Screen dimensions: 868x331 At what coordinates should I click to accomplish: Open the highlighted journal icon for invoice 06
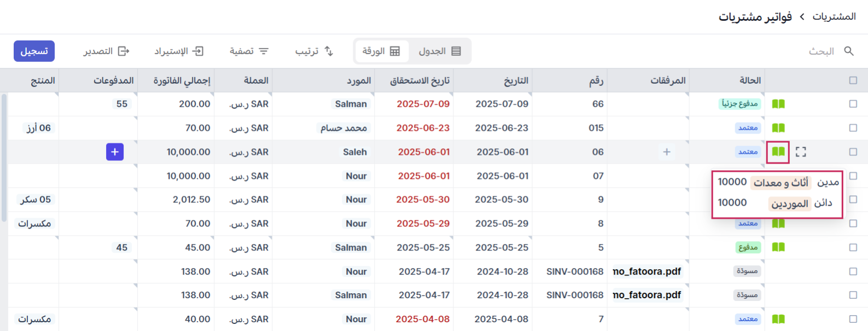(x=778, y=152)
